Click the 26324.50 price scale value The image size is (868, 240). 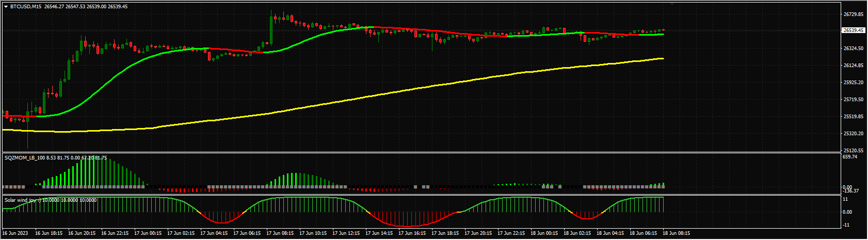pos(854,49)
